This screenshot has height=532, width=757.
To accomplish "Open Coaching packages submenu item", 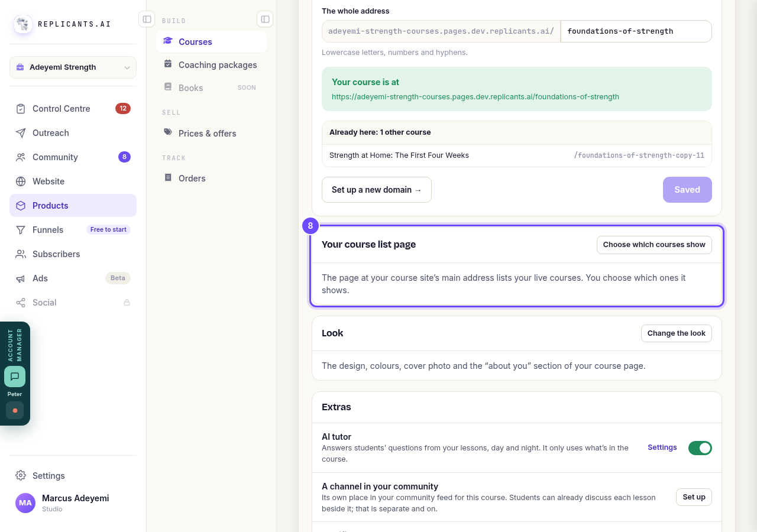I will click(x=211, y=65).
